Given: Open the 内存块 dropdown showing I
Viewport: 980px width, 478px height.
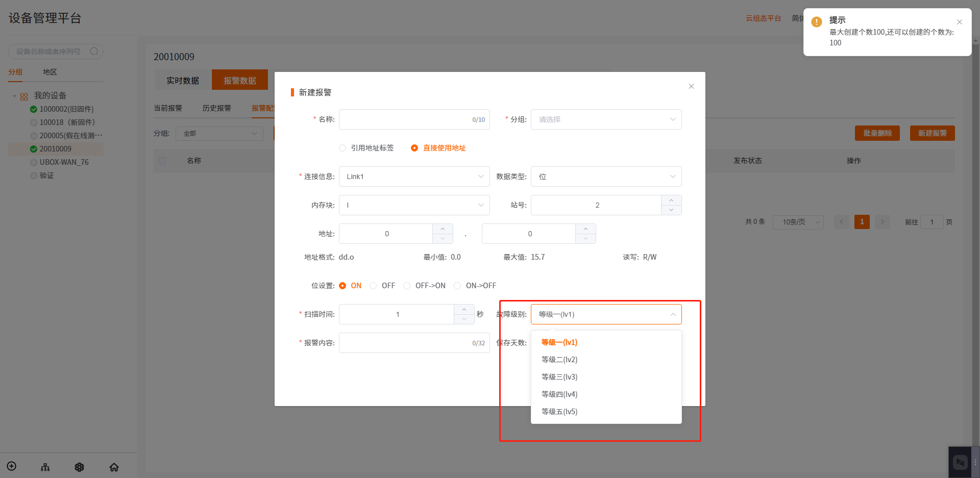Looking at the screenshot, I should [414, 205].
